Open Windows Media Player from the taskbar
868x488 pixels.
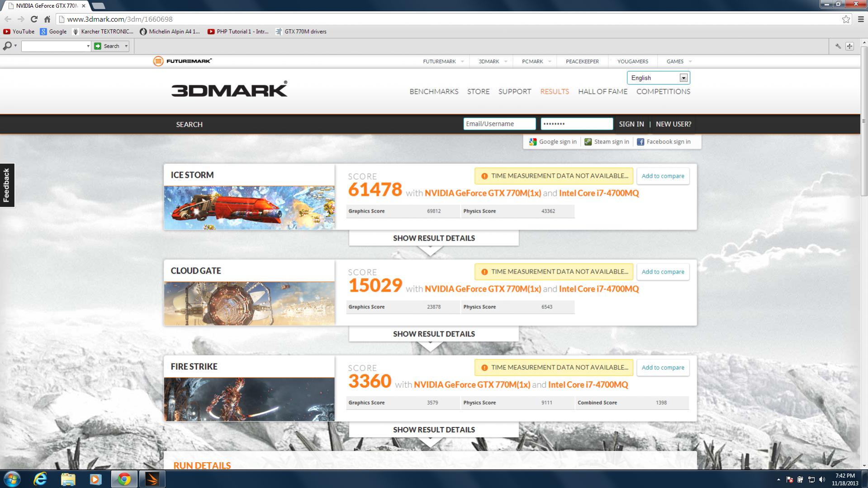point(95,479)
